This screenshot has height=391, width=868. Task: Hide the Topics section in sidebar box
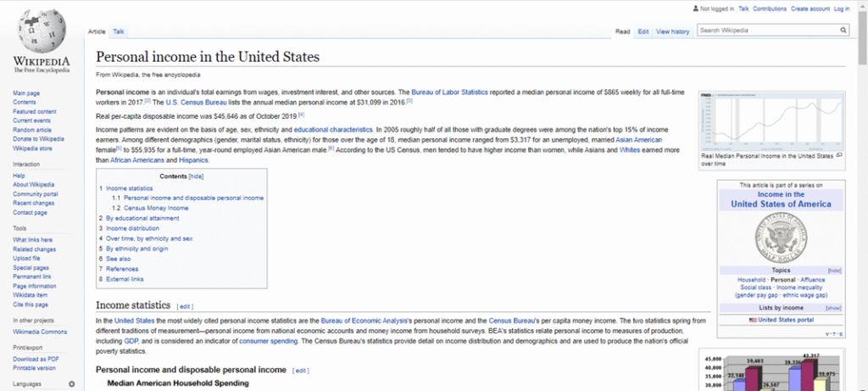coord(834,270)
